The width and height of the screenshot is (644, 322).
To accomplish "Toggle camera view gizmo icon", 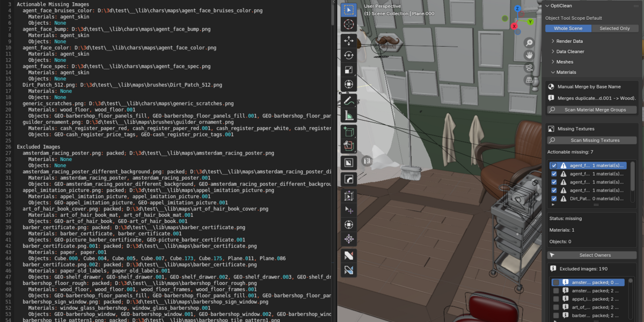I will [529, 68].
